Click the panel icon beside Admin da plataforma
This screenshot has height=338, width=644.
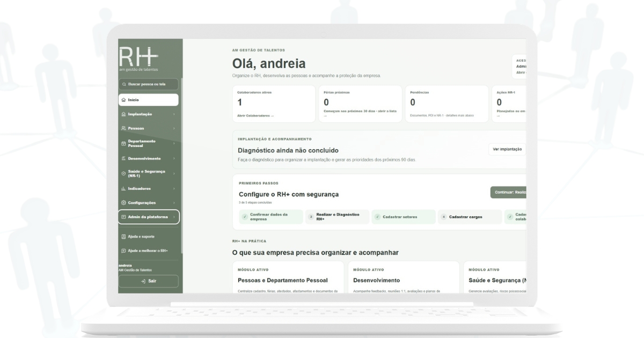pos(124,217)
